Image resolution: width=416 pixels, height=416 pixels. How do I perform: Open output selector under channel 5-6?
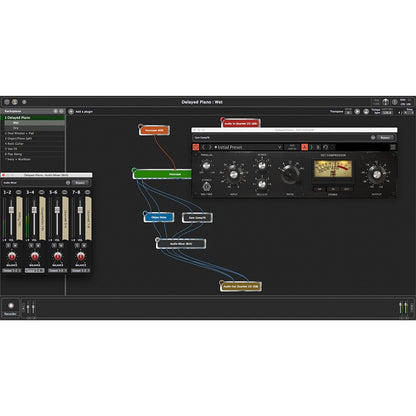pyautogui.click(x=58, y=271)
